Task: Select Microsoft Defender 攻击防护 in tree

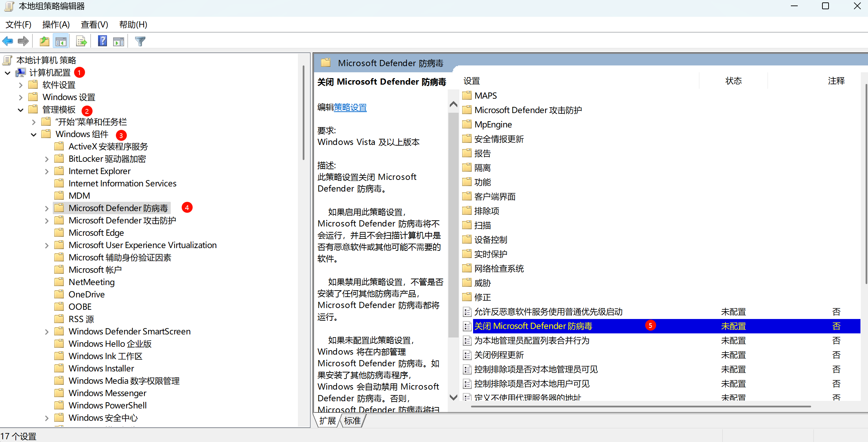Action: pos(122,220)
